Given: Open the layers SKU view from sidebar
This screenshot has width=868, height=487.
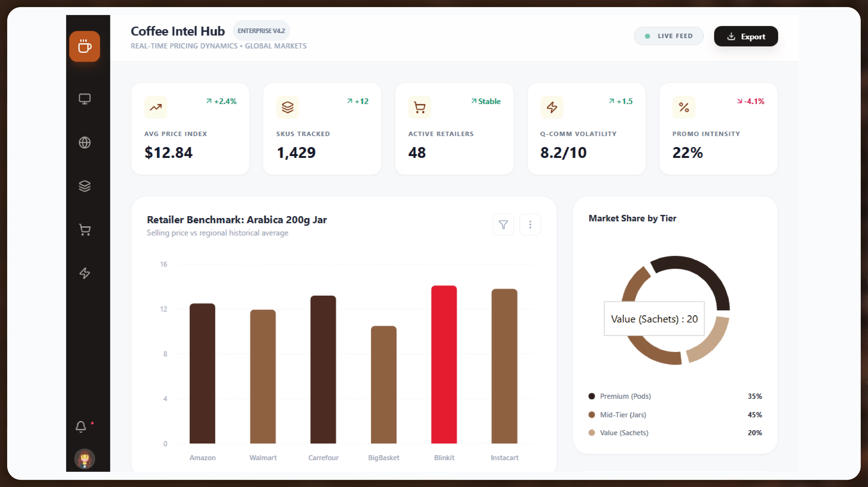Looking at the screenshot, I should pyautogui.click(x=84, y=186).
